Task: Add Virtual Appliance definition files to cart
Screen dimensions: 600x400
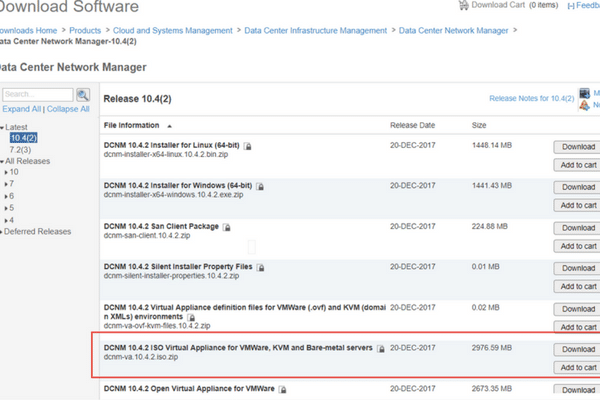Action: click(x=578, y=327)
